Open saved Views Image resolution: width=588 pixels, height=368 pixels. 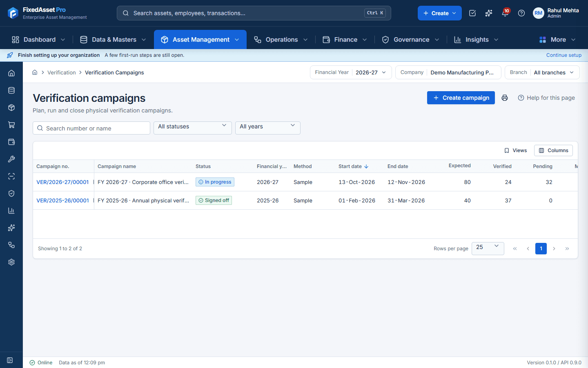point(515,150)
